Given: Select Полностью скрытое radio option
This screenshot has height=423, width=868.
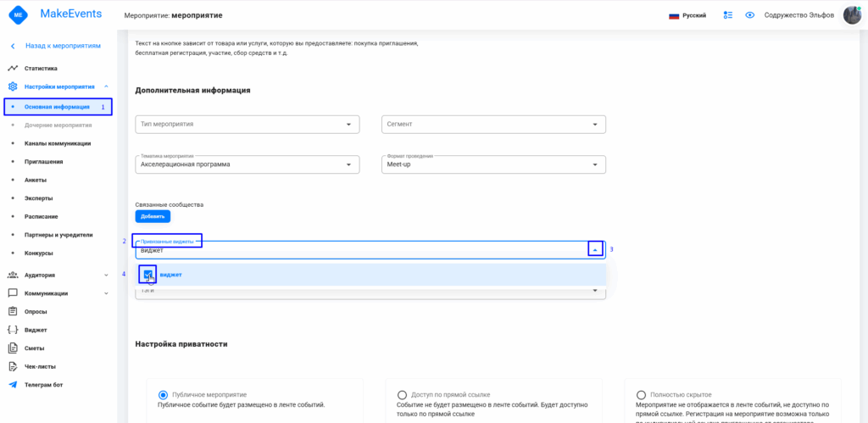Looking at the screenshot, I should pos(641,395).
